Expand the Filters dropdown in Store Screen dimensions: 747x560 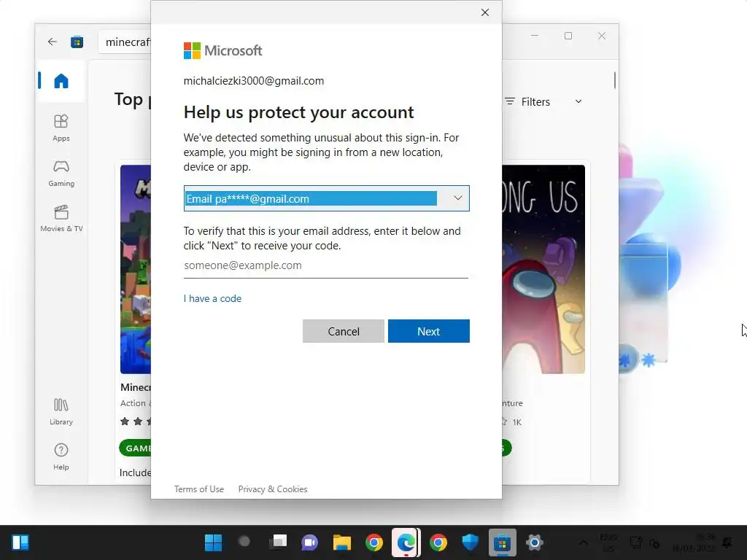click(x=543, y=101)
